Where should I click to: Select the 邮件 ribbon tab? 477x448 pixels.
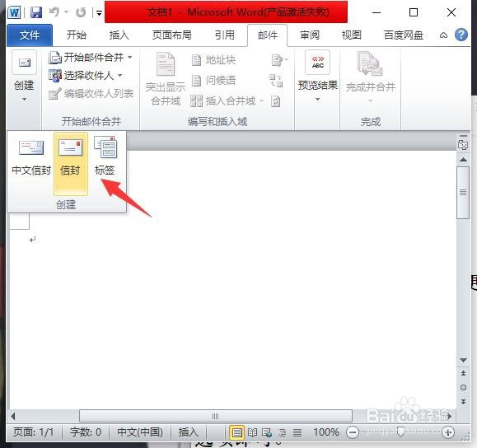[268, 35]
